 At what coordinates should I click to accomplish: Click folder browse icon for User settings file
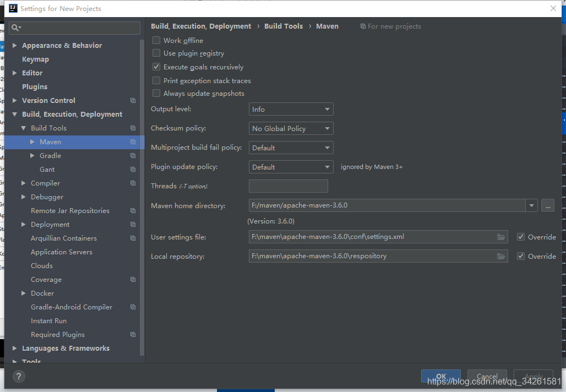500,237
